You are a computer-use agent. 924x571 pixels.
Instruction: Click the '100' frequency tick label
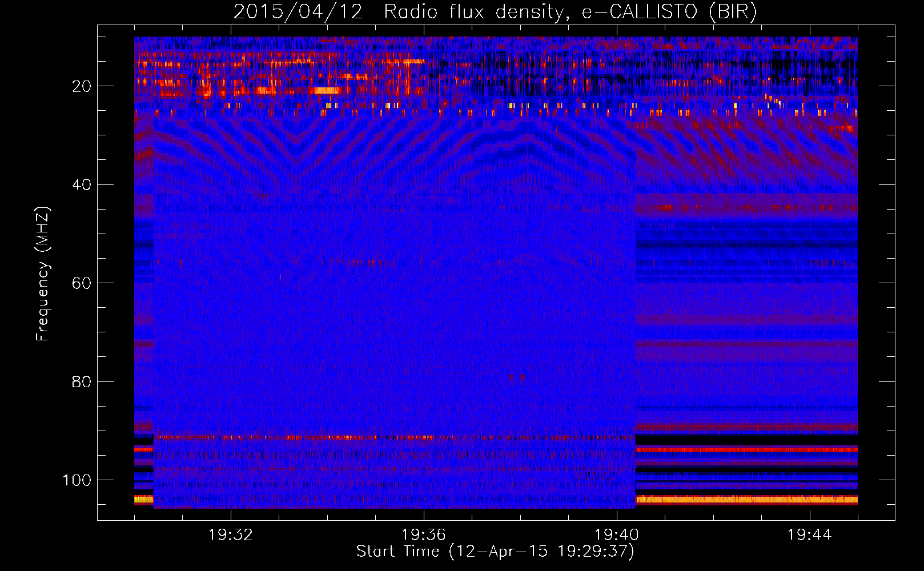(x=77, y=480)
